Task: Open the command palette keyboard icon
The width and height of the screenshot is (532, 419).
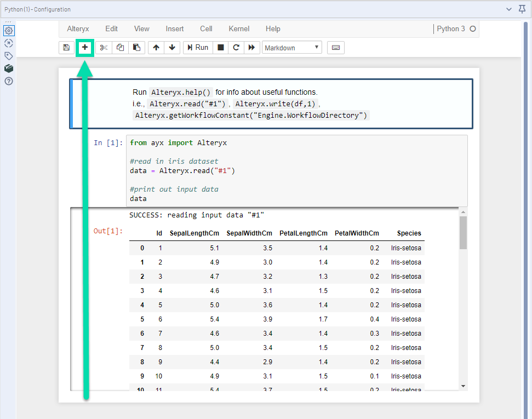Action: [x=336, y=48]
